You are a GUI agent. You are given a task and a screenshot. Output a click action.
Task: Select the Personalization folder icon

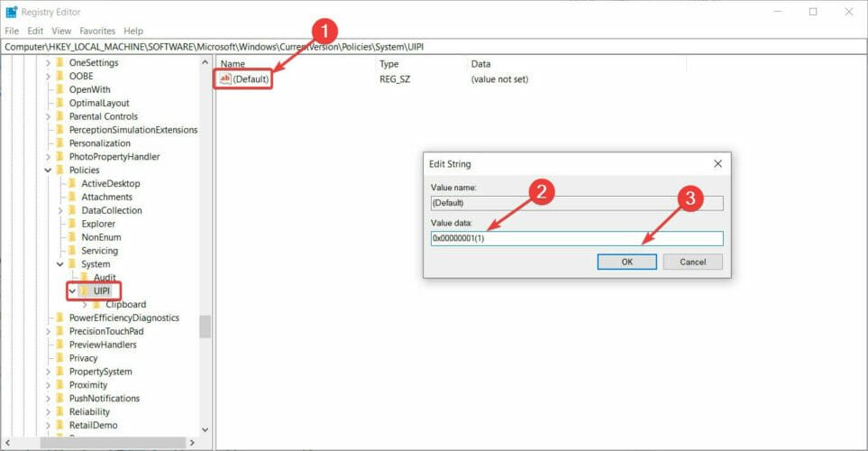[x=59, y=143]
